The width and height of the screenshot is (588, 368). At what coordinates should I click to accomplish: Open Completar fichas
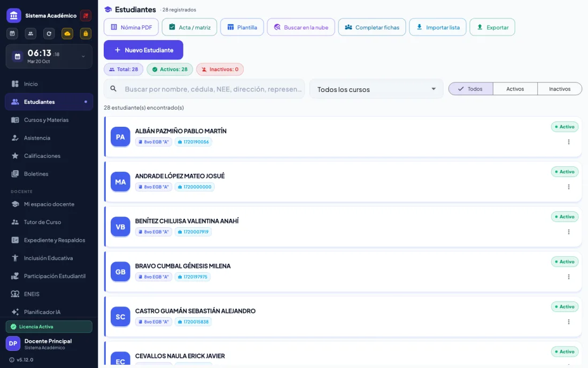pyautogui.click(x=372, y=27)
